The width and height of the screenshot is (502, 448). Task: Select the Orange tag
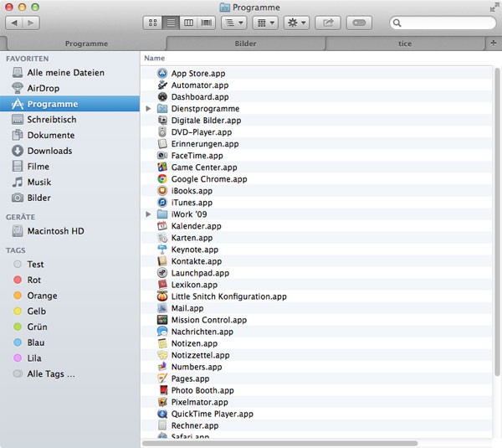[x=69, y=296]
